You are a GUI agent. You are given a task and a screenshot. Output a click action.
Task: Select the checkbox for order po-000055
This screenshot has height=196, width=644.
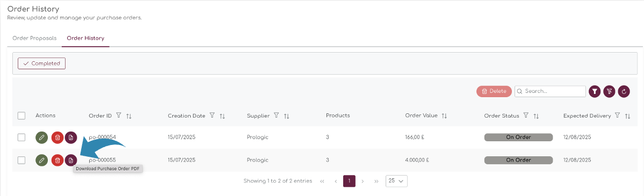tap(21, 160)
